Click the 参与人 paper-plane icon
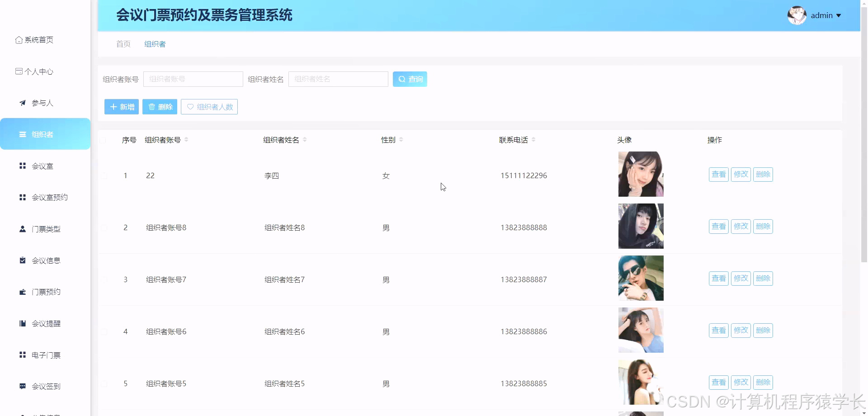Image resolution: width=868 pixels, height=416 pixels. click(22, 103)
